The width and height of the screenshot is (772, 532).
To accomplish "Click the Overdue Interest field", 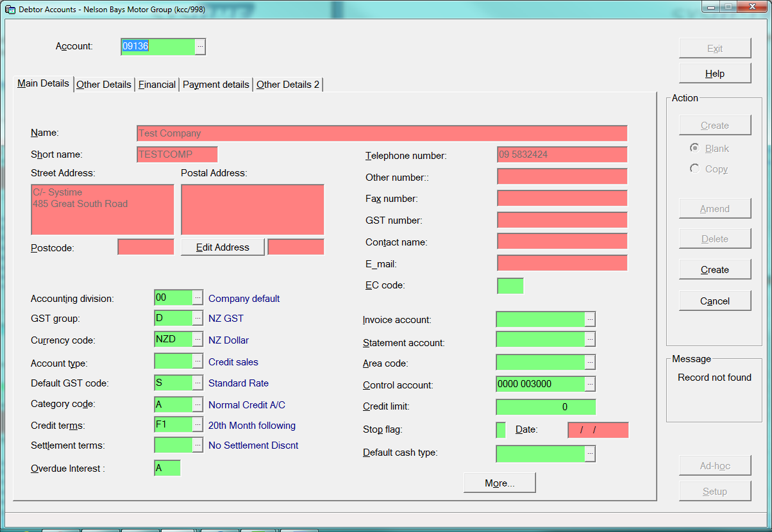I will click(167, 468).
